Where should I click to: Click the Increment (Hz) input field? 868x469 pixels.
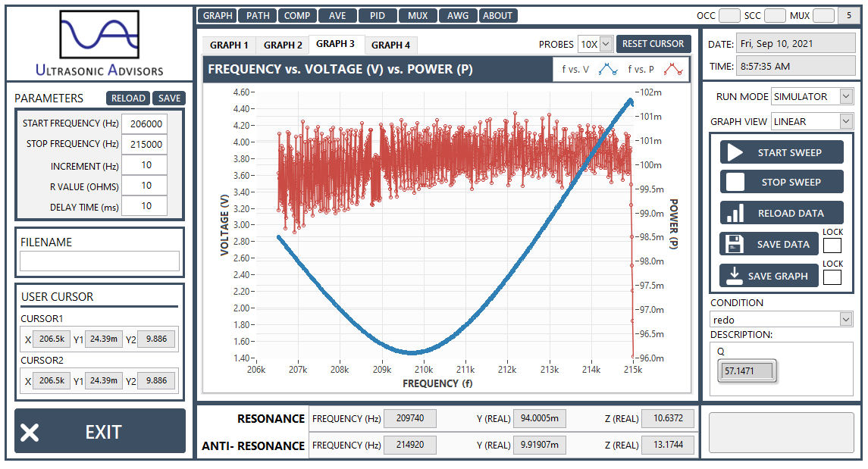tap(145, 165)
